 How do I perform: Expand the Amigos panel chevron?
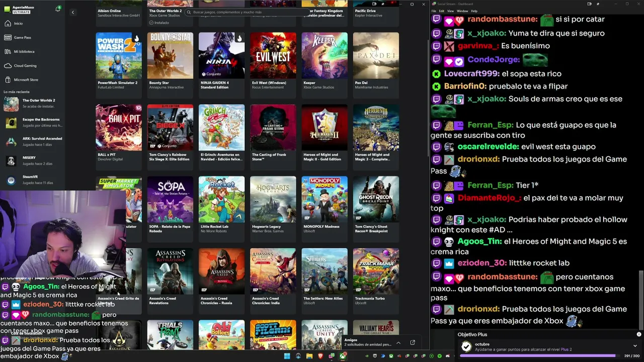pyautogui.click(x=398, y=343)
